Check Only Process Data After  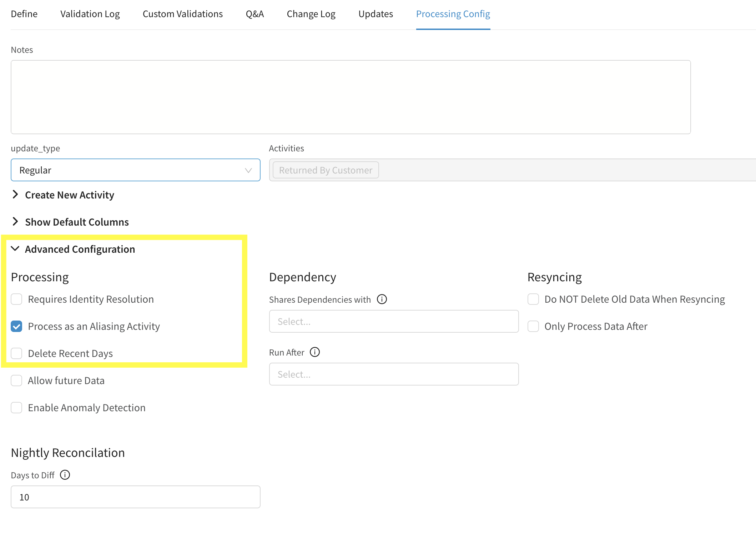tap(533, 326)
